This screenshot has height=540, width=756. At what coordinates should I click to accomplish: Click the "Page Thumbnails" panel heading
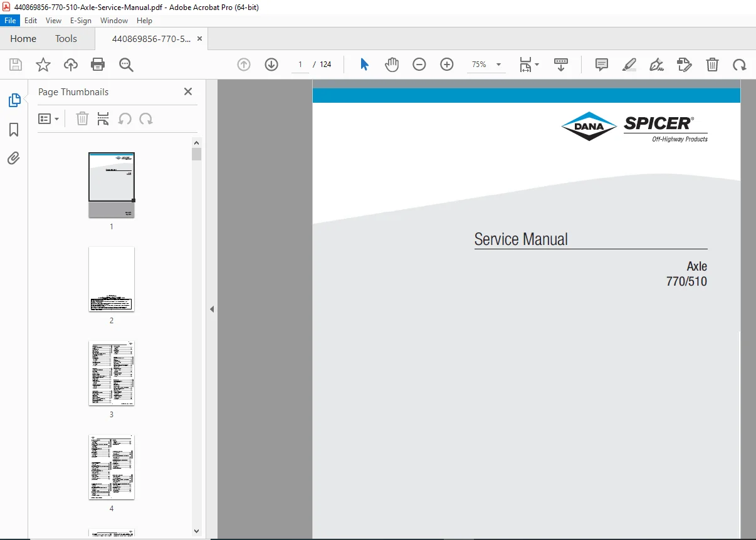tap(73, 91)
